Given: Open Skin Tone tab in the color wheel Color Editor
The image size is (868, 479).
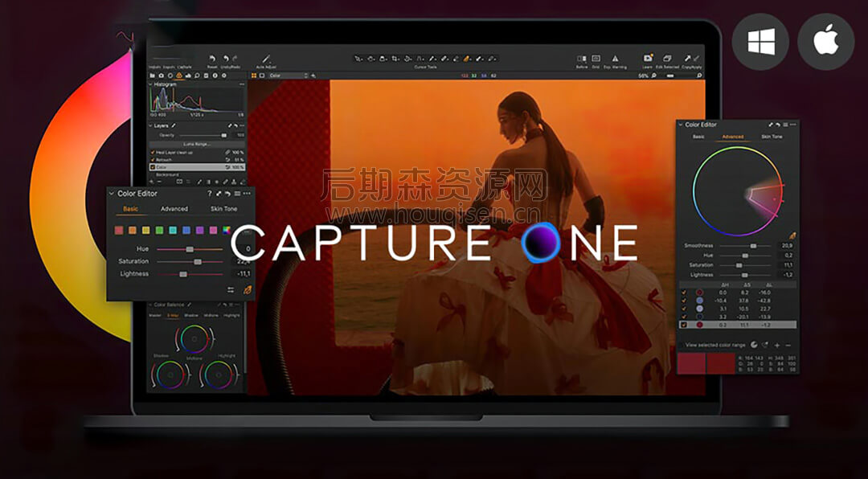Looking at the screenshot, I should pos(772,137).
